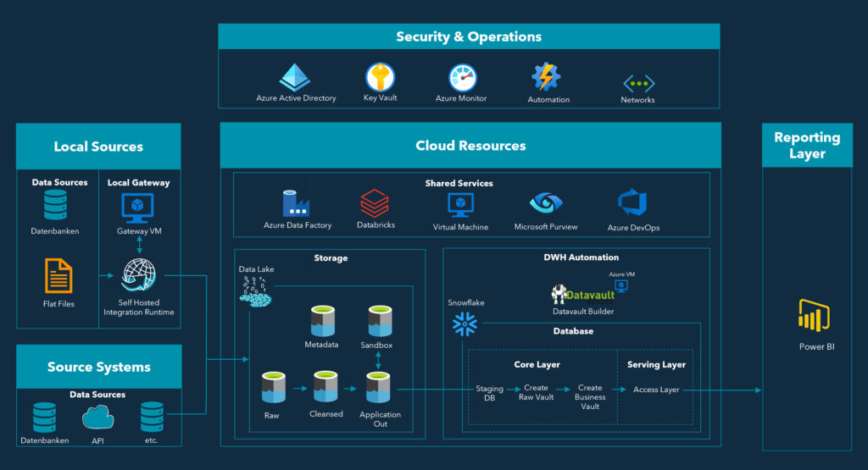
Task: Select the Power BI icon
Action: coord(814,315)
